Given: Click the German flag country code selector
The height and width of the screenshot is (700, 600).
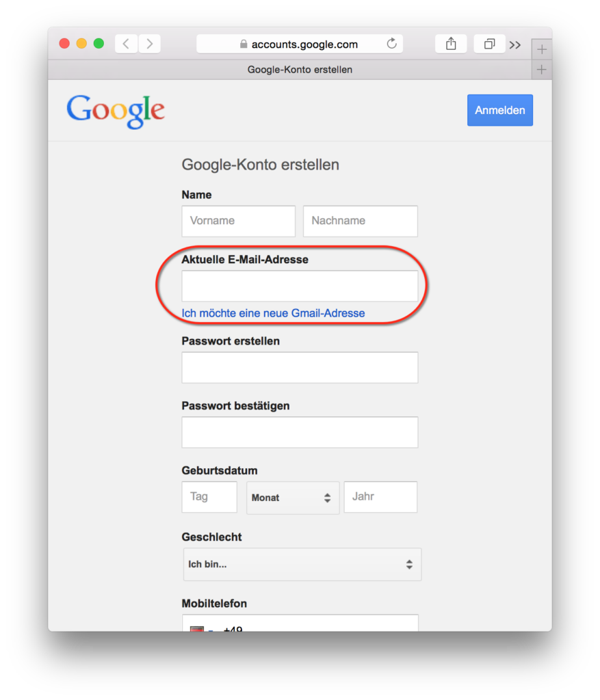Looking at the screenshot, I should click(202, 628).
